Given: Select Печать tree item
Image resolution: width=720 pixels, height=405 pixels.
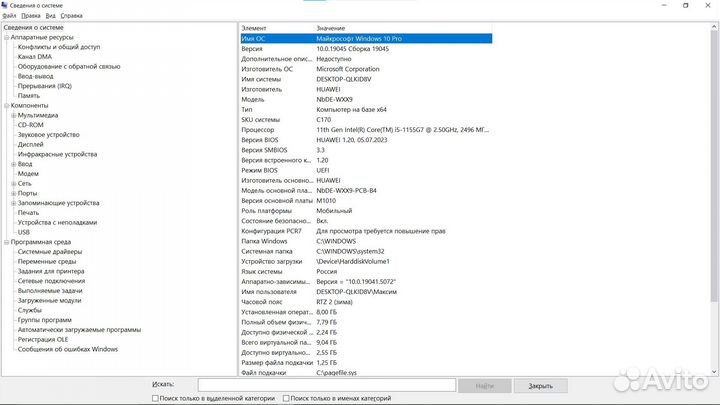Looking at the screenshot, I should 28,213.
